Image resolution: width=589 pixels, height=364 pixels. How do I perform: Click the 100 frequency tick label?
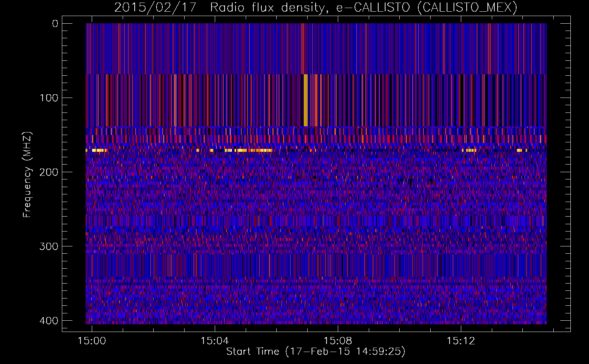pyautogui.click(x=49, y=98)
